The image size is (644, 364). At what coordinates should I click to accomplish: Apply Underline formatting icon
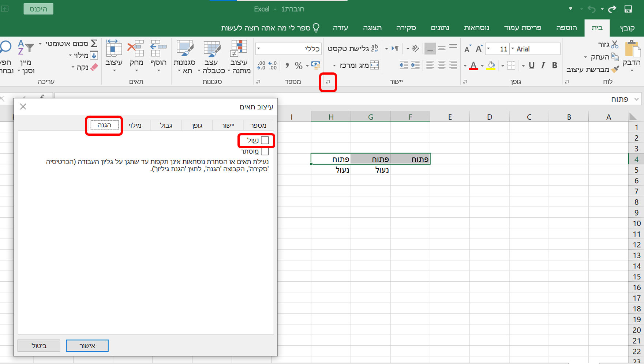[531, 65]
